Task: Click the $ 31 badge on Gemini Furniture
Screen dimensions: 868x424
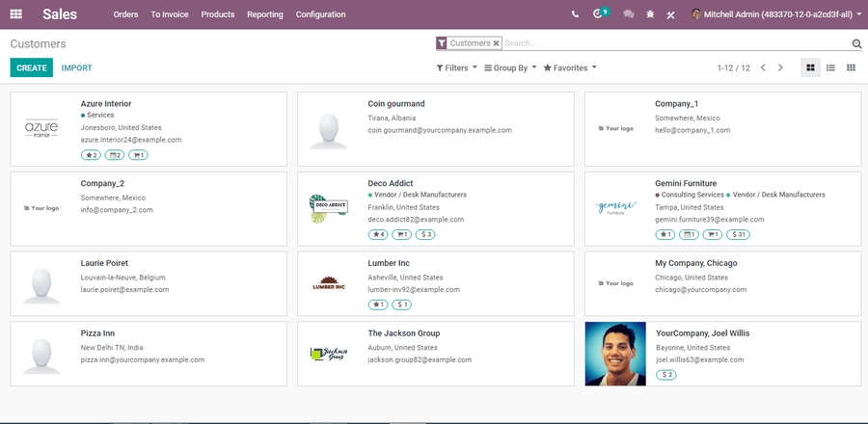Action: [738, 235]
